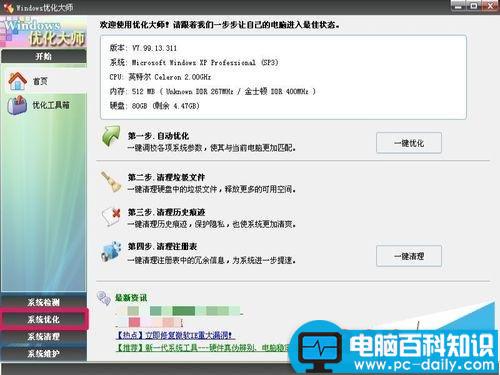
Task: Click the 一键清理 button
Action: point(409,256)
